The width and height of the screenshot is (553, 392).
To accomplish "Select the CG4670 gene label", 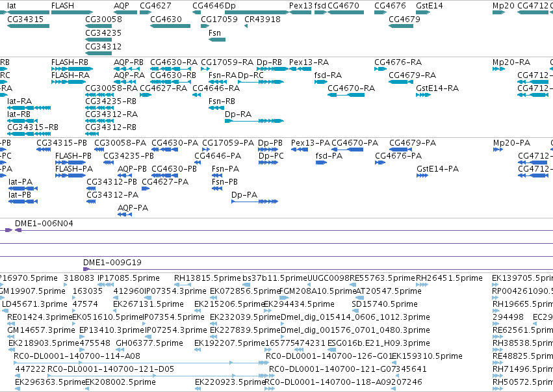I will (343, 6).
